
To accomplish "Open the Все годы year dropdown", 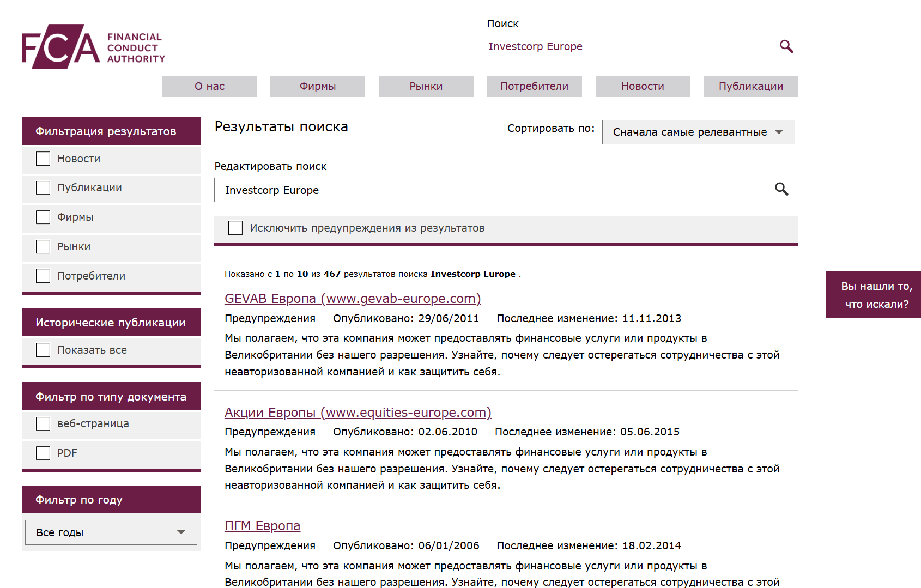I will pos(111,532).
